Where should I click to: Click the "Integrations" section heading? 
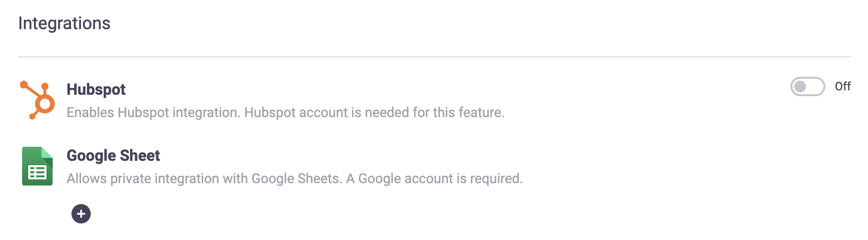pyautogui.click(x=64, y=23)
